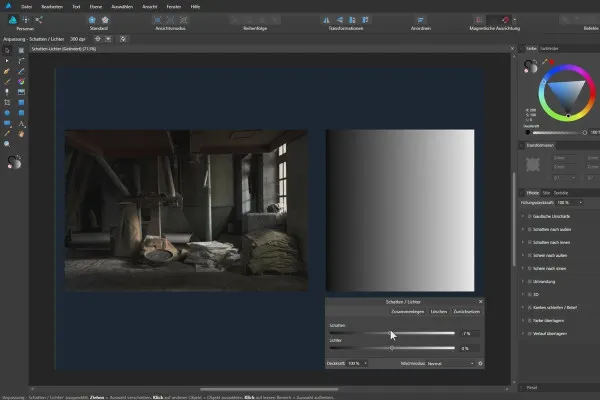Select the Fill gradient color-wheel tool
This screenshot has height=400, width=600.
coord(21,82)
